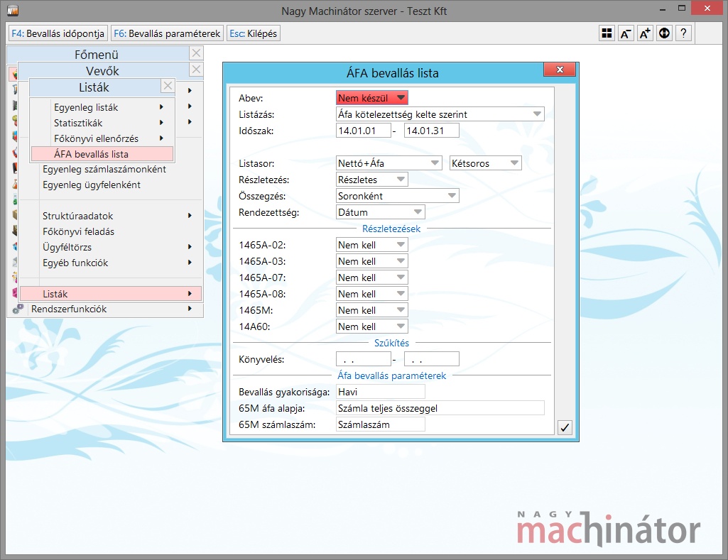The image size is (728, 560).
Task: Select Egyenleg listák menu item
Action: pyautogui.click(x=86, y=108)
